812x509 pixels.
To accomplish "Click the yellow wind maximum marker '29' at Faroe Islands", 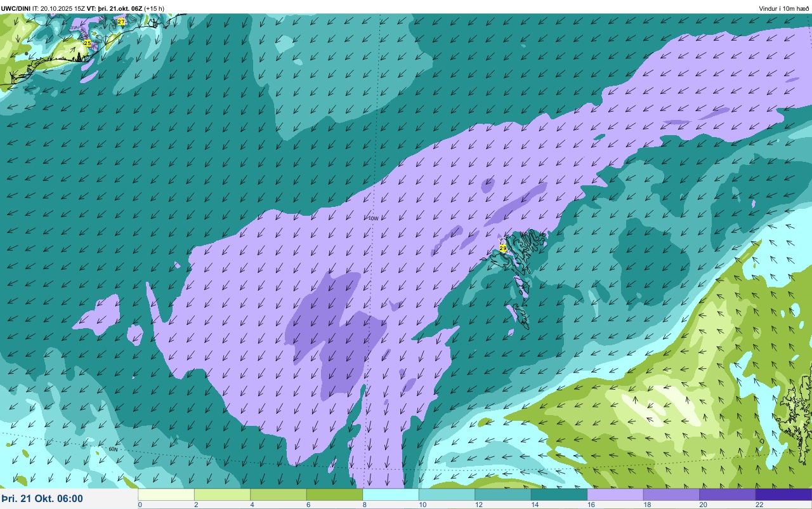I will point(503,248).
